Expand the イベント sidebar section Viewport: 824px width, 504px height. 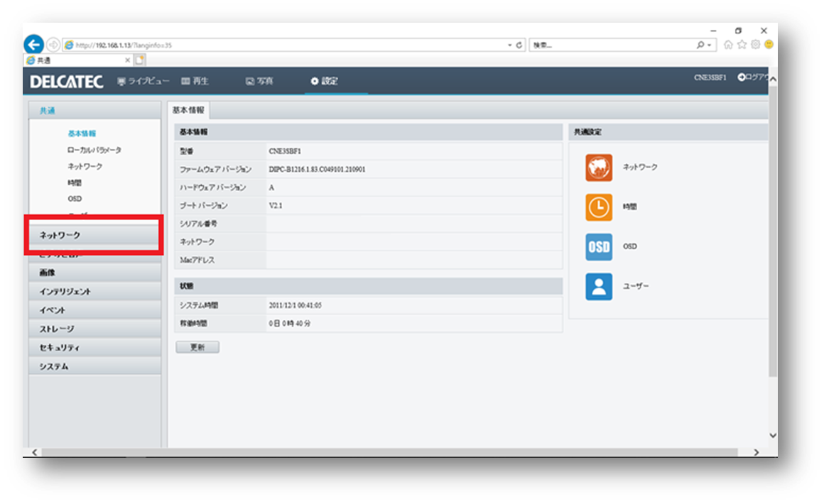[94, 309]
